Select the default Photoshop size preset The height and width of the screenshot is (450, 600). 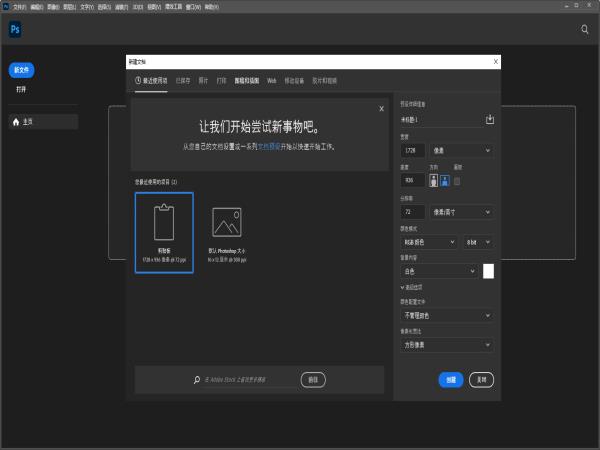point(227,233)
